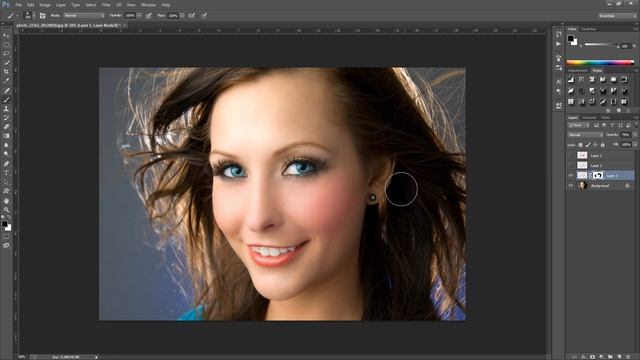Viewport: 640px width, 360px height.
Task: Select the Move tool
Action: (6, 36)
